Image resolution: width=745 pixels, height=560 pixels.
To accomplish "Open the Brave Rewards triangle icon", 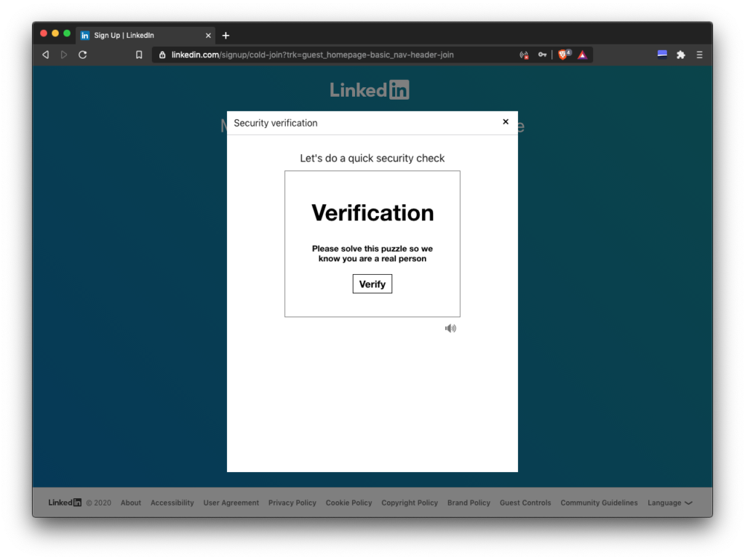I will point(582,55).
